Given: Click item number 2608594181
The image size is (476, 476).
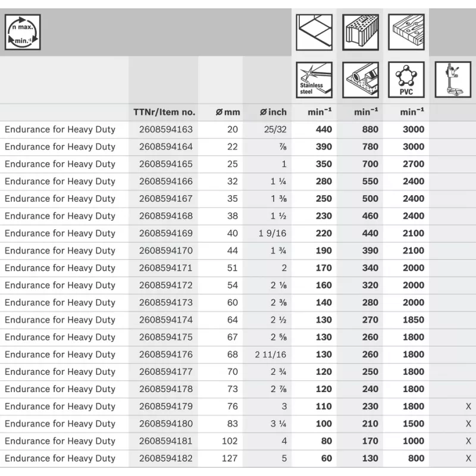Looking at the screenshot, I should (x=166, y=441).
